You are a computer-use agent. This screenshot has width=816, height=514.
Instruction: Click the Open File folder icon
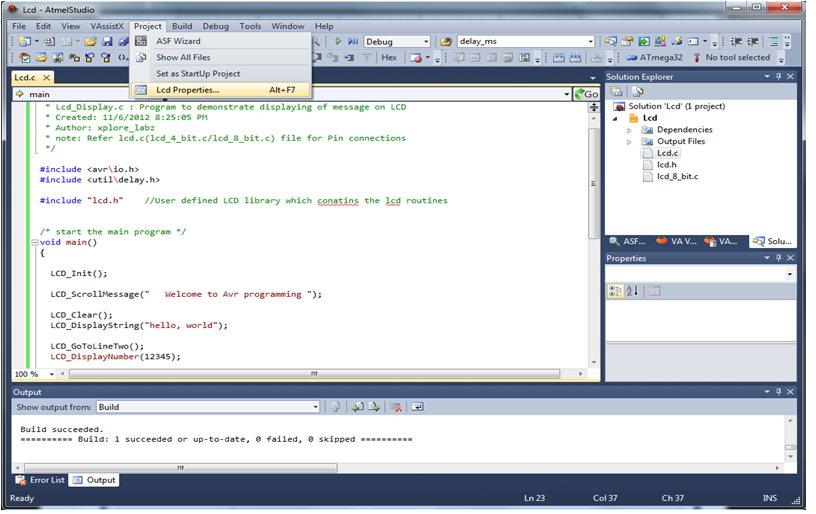tap(91, 41)
